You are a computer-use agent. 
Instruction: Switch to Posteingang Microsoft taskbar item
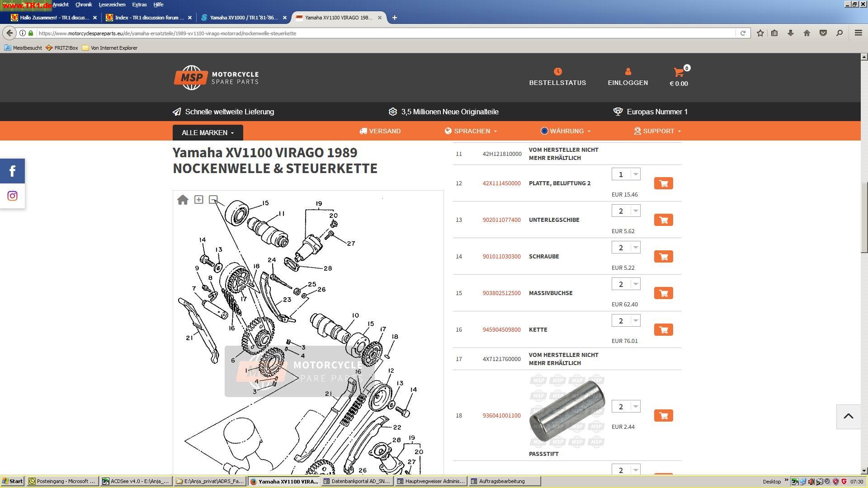(x=62, y=481)
